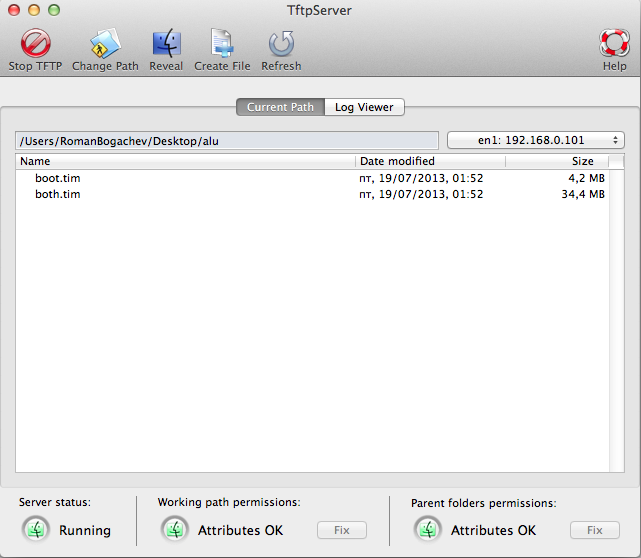Click the Parent folders Attributes OK text

point(493,530)
